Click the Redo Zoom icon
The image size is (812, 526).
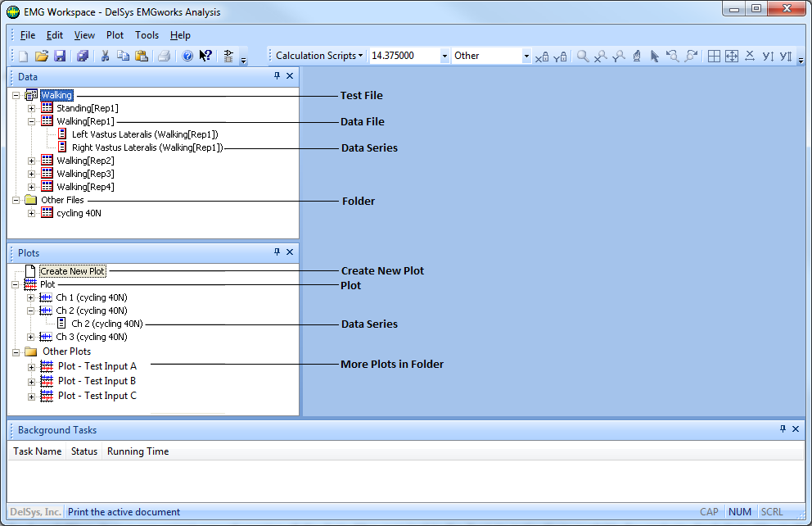(691, 56)
